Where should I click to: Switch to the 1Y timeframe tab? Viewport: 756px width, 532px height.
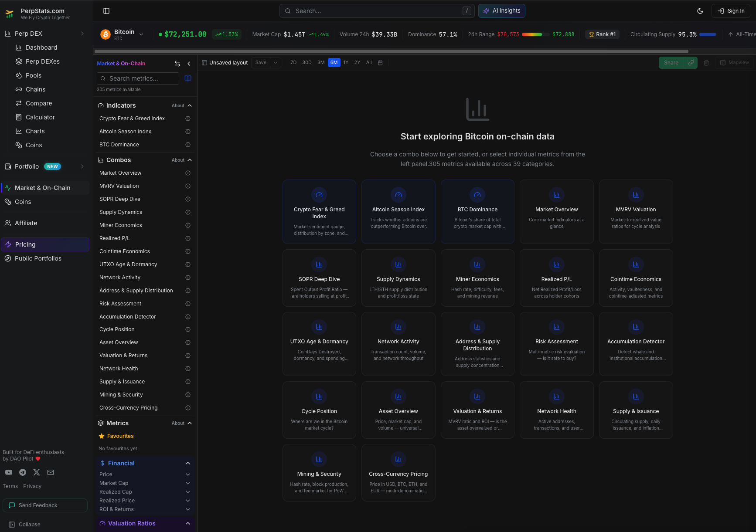[346, 62]
